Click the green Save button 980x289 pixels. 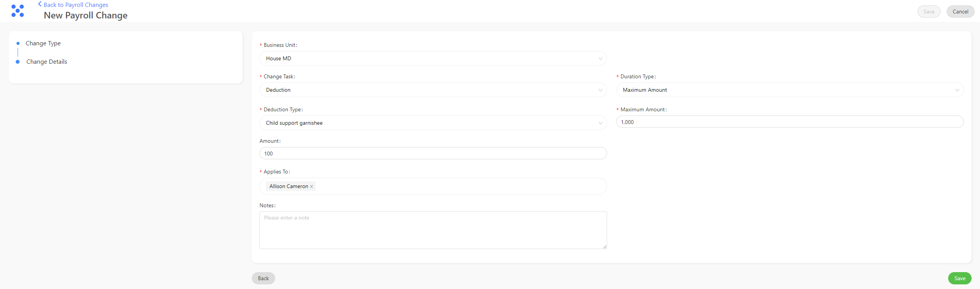coord(960,278)
